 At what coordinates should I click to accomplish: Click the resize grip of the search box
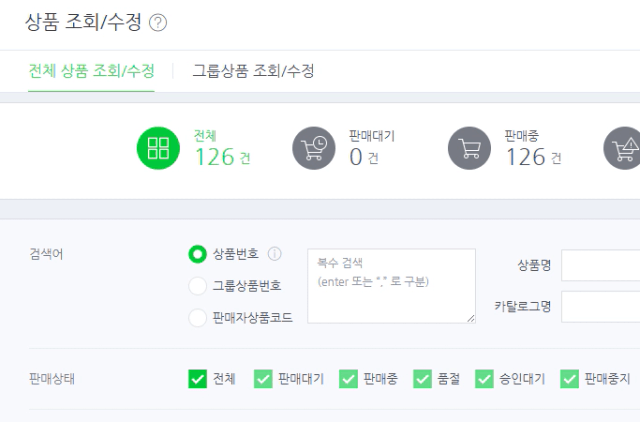click(x=471, y=318)
